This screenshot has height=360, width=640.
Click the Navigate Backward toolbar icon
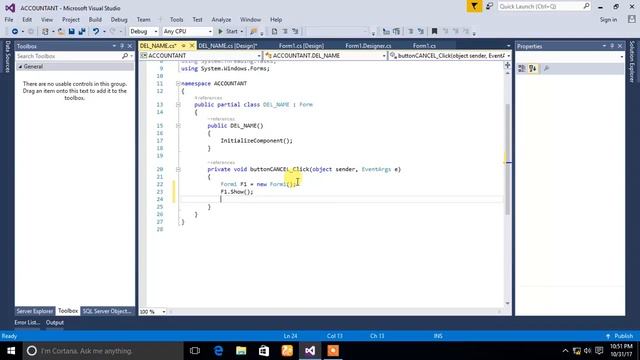[x=15, y=31]
